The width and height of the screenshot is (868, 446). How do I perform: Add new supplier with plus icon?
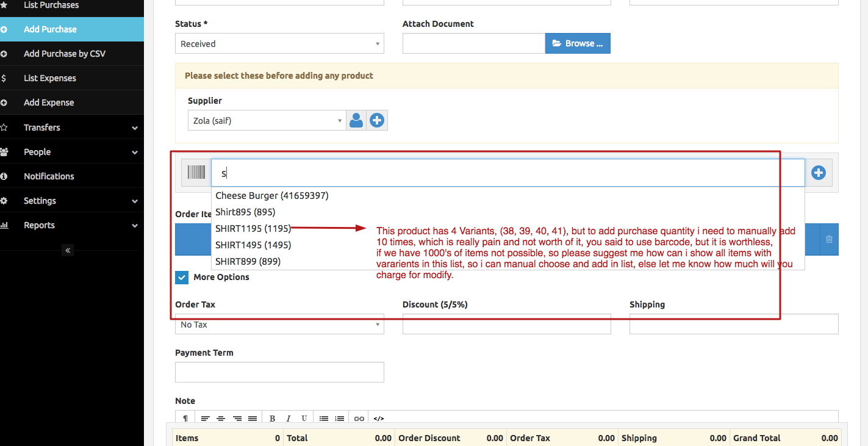coord(377,121)
